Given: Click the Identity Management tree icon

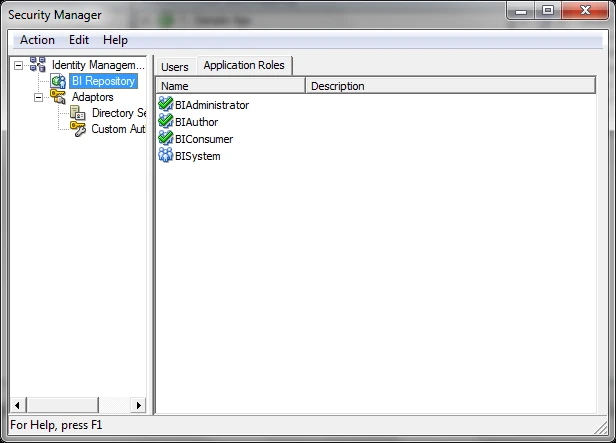Looking at the screenshot, I should [38, 65].
